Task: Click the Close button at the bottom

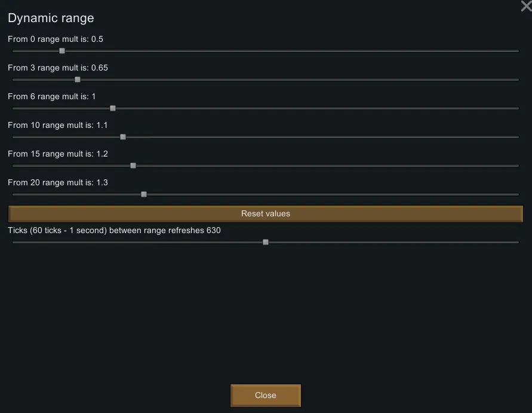Action: coord(266,396)
